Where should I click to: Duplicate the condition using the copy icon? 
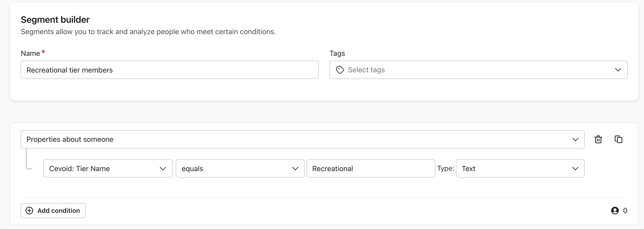(x=618, y=139)
